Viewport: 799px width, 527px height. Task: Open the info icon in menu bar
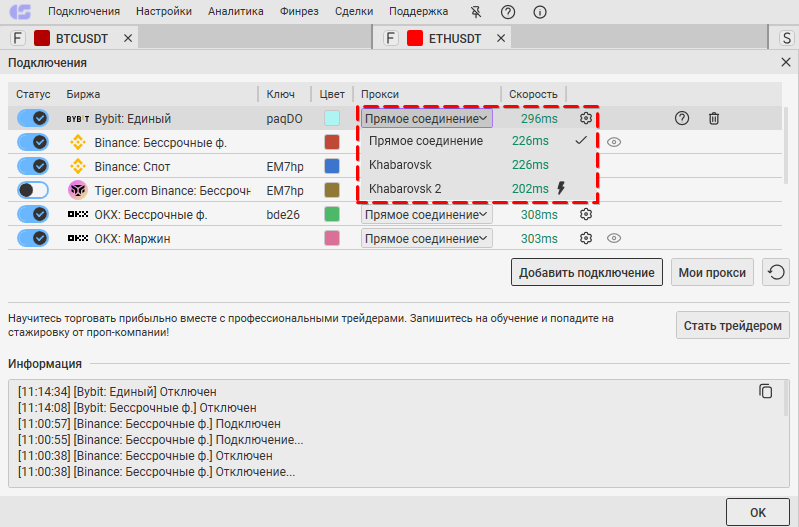pyautogui.click(x=540, y=12)
